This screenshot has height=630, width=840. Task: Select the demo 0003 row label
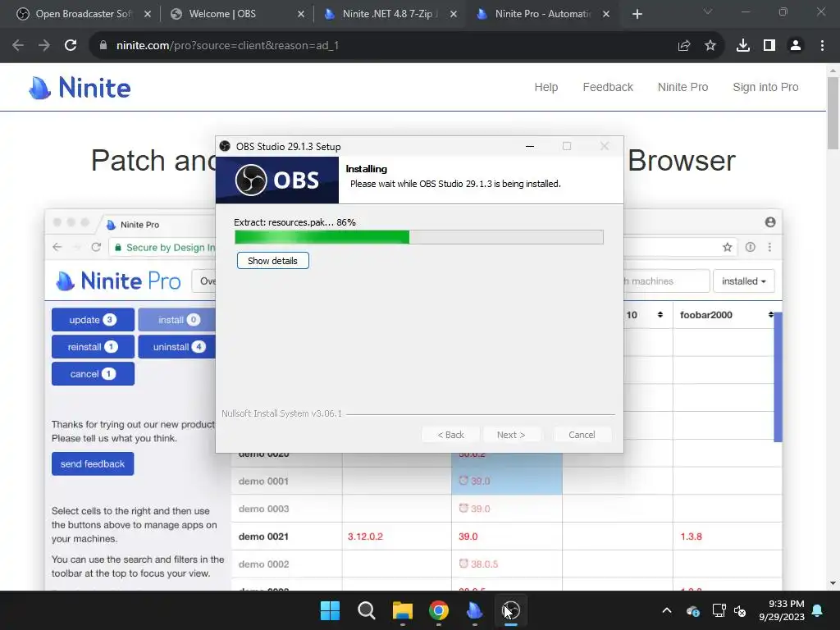click(263, 509)
